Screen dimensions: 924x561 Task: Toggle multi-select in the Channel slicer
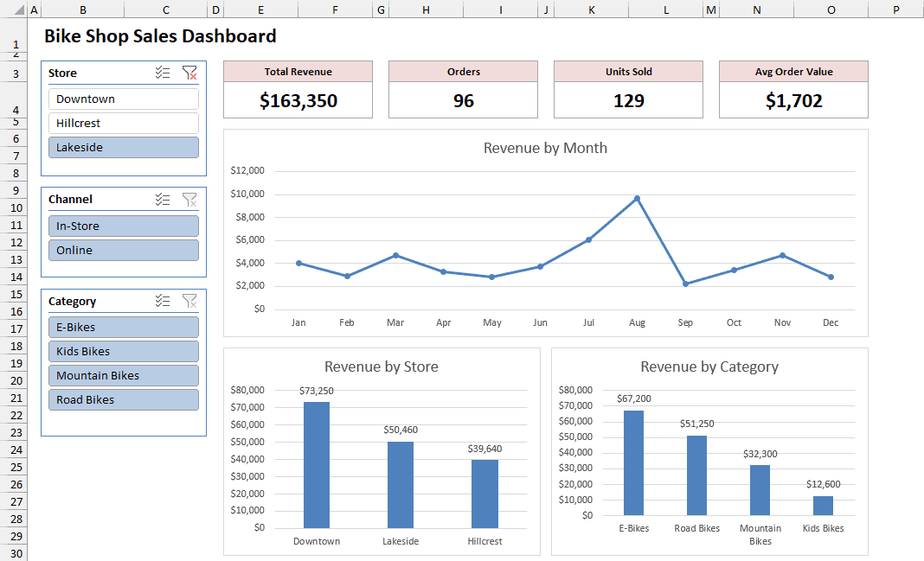(x=163, y=199)
